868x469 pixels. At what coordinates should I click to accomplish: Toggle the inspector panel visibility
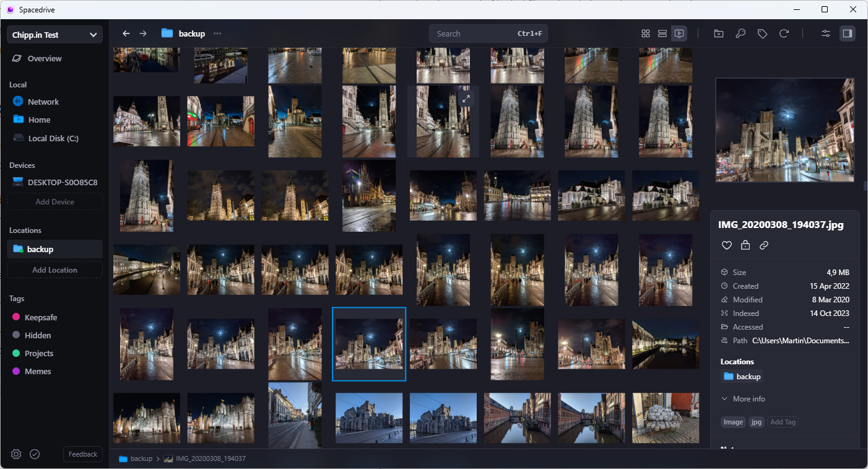(x=847, y=33)
